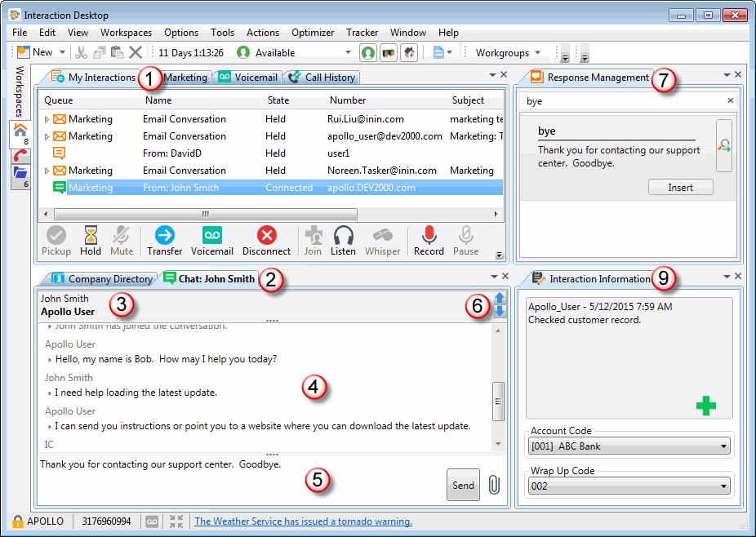This screenshot has height=537, width=756.
Task: Click the Listen headphones icon
Action: point(343,236)
